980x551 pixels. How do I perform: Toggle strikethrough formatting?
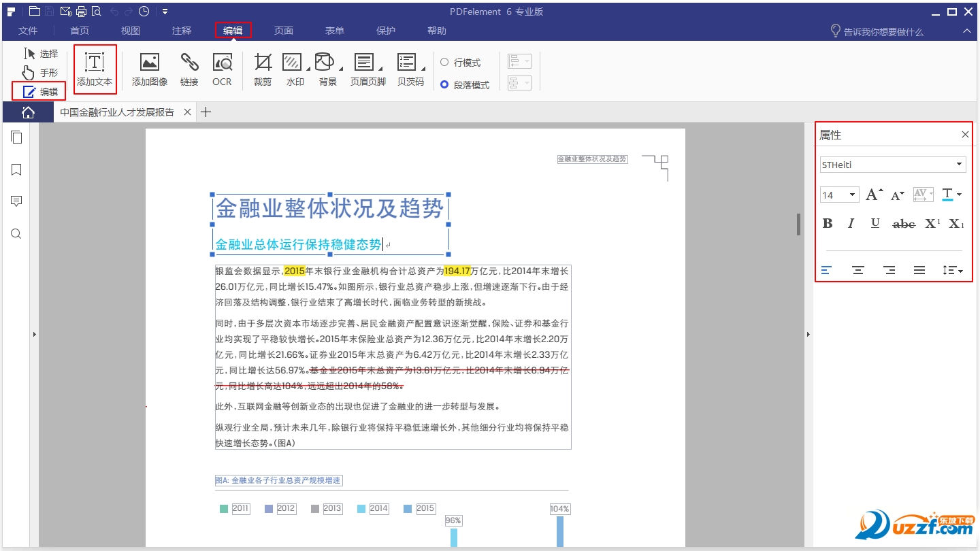pos(904,224)
